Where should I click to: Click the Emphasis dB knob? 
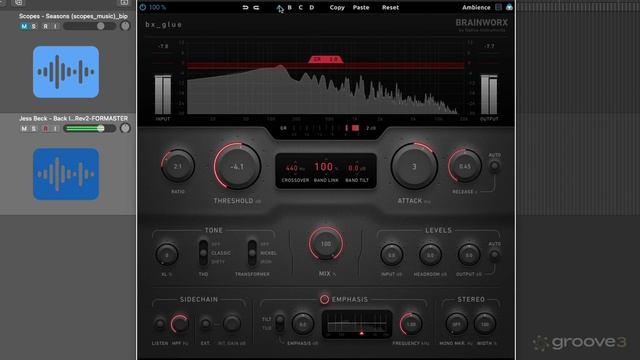pyautogui.click(x=303, y=324)
